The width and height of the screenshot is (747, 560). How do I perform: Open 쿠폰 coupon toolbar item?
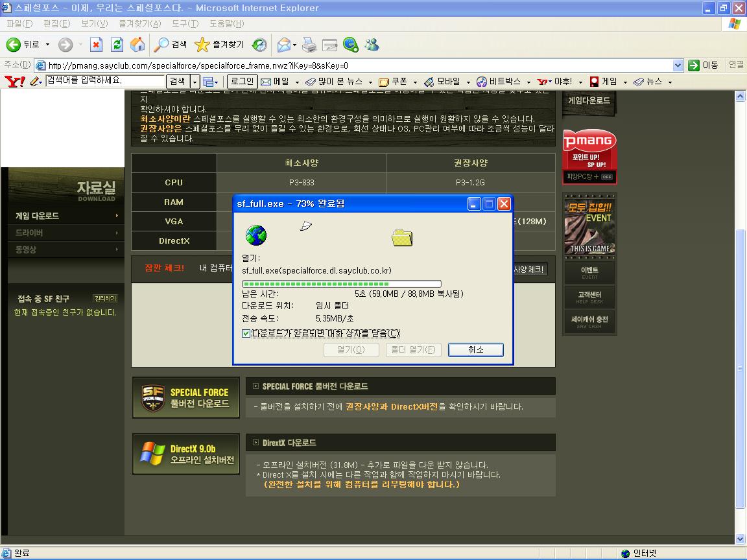(x=393, y=82)
